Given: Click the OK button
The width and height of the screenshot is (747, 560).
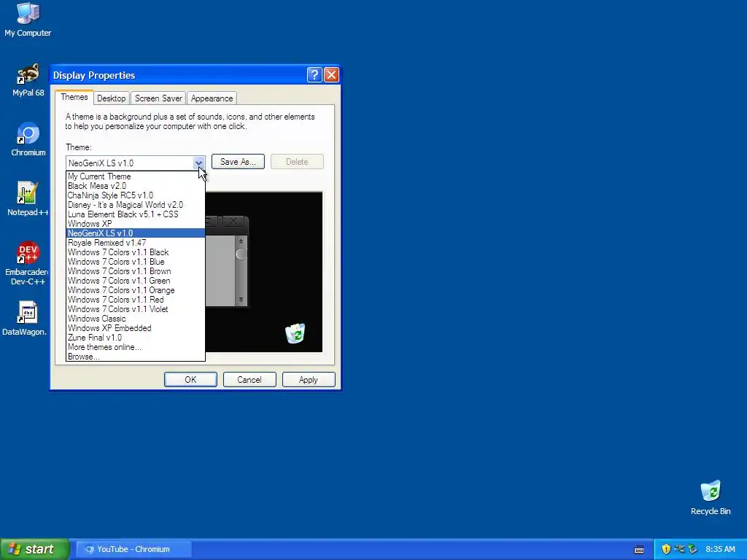Looking at the screenshot, I should coord(190,379).
